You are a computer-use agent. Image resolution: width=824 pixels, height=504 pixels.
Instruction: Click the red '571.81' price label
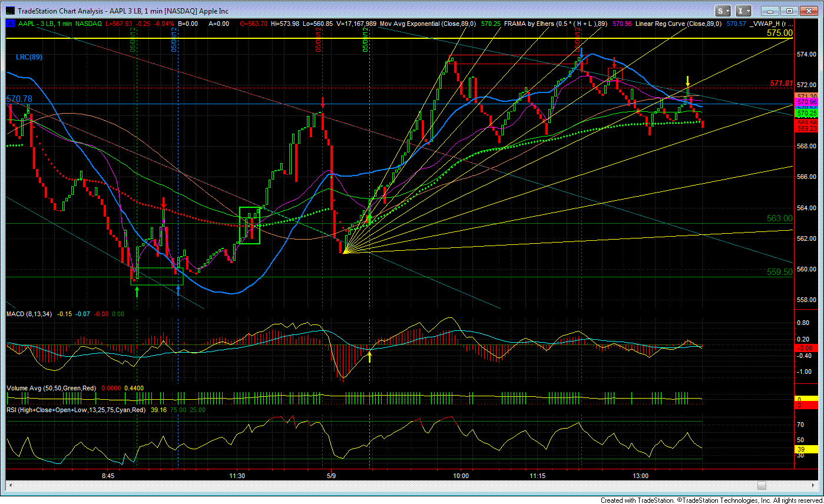[x=782, y=84]
